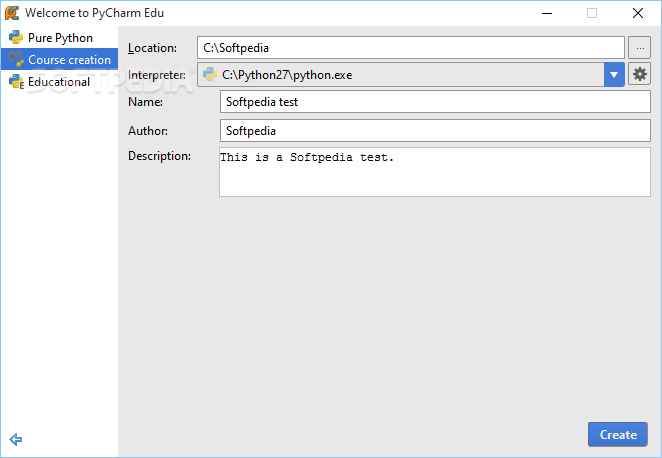Image resolution: width=662 pixels, height=458 pixels.
Task: Expand the Interpreter dropdown arrow
Action: pyautogui.click(x=614, y=75)
